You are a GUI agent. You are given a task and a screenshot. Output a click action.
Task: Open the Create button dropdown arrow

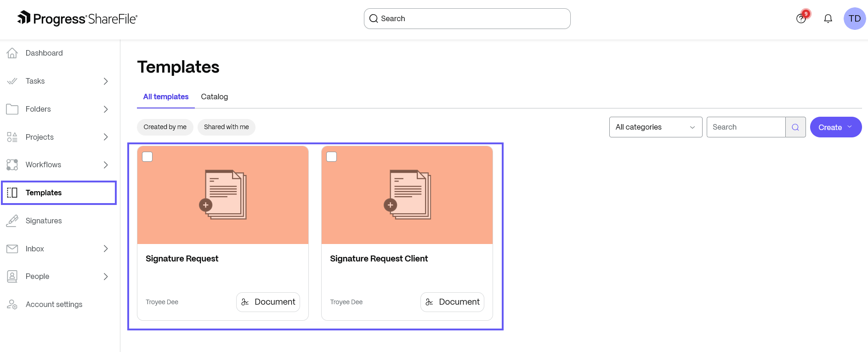[850, 127]
